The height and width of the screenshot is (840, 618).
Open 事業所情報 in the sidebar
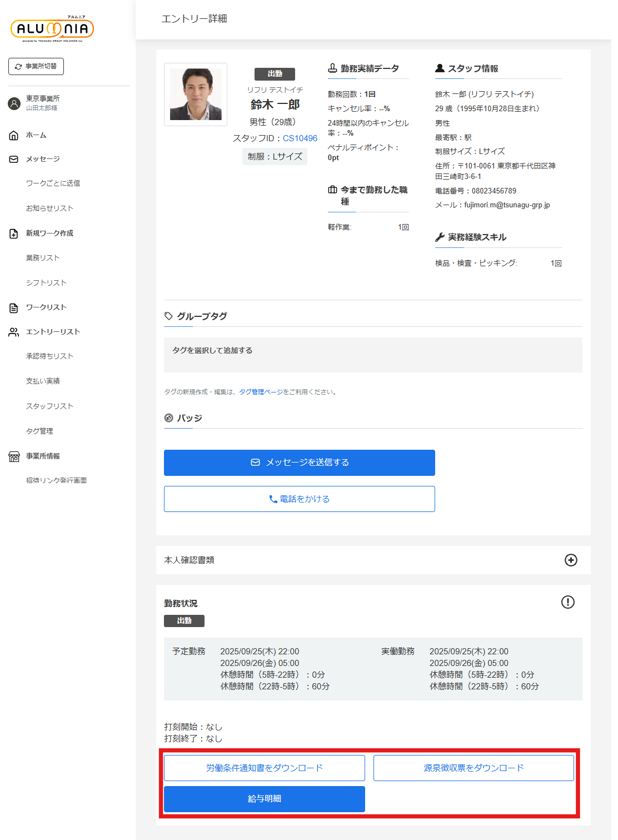tap(43, 456)
